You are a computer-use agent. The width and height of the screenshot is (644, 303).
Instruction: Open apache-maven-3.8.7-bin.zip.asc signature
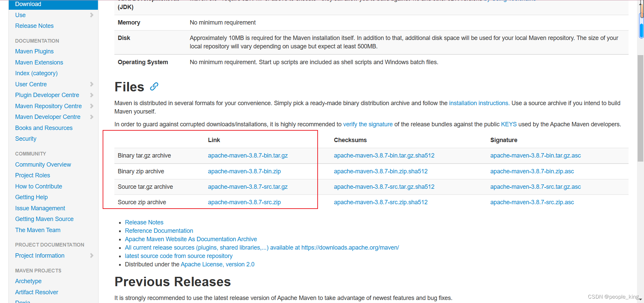532,171
